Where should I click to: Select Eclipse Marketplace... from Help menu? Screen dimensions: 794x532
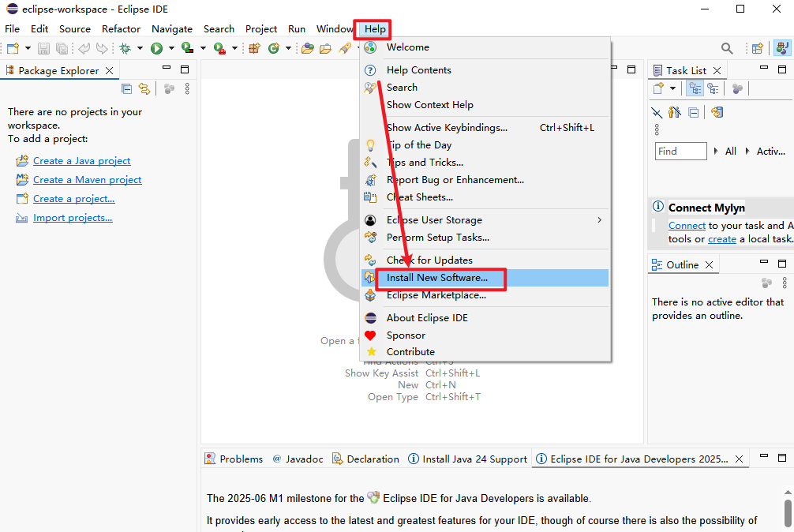pos(436,295)
